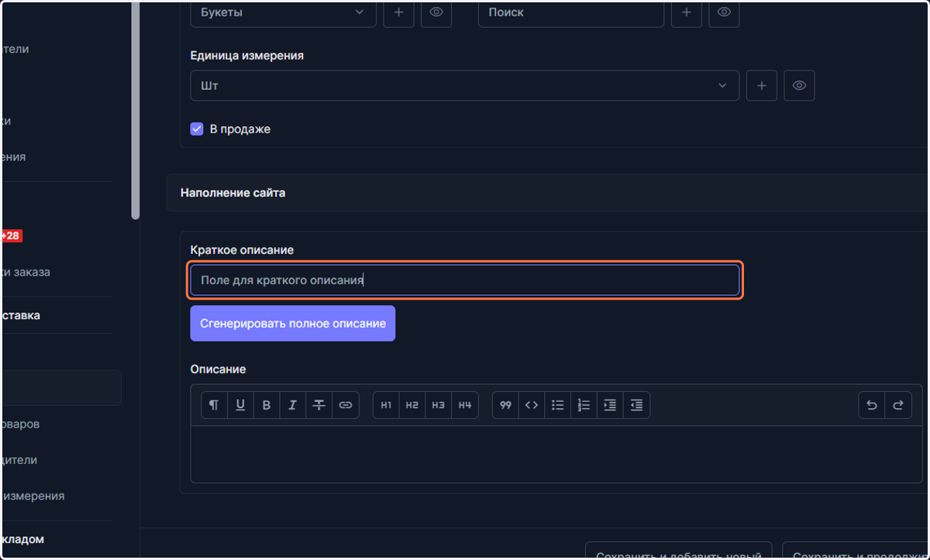Add new item next to Букеты dropdown
The height and width of the screenshot is (560, 930).
398,12
